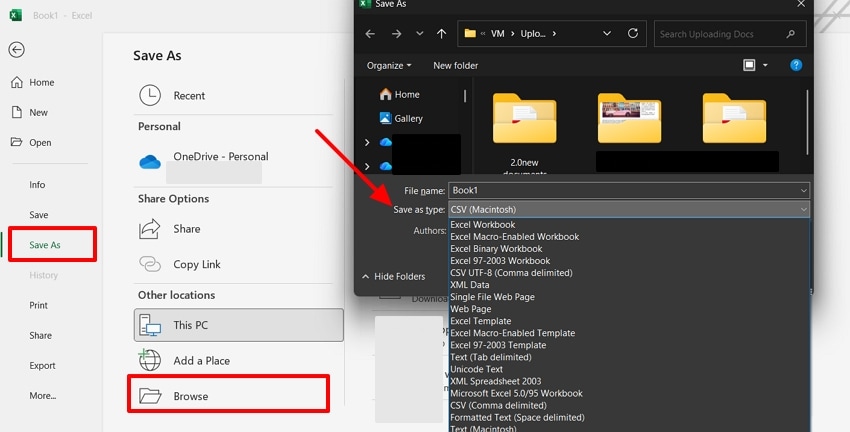The width and height of the screenshot is (850, 432).
Task: Open Print in the backstage sidebar
Action: point(38,305)
